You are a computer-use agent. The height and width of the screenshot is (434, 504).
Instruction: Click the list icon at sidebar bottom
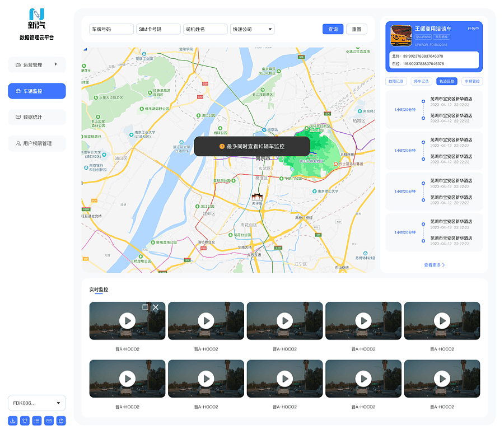click(x=37, y=421)
